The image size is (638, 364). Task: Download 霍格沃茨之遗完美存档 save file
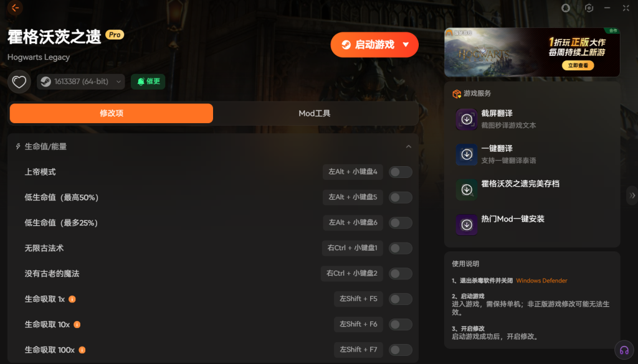[467, 190]
